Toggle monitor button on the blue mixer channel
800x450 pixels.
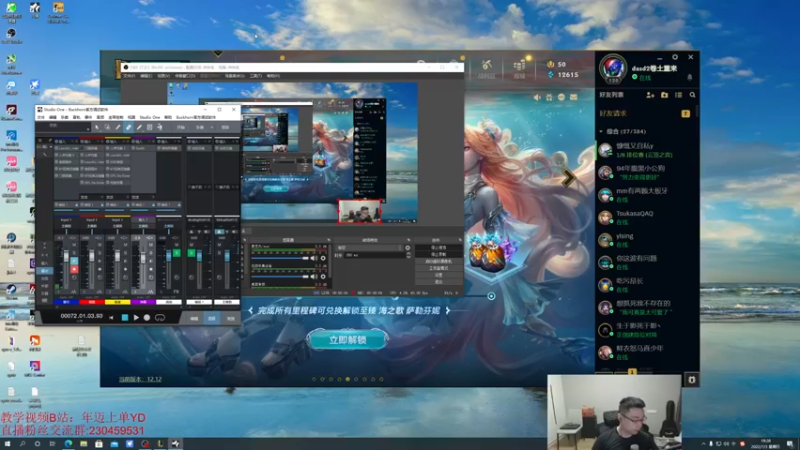tap(74, 261)
